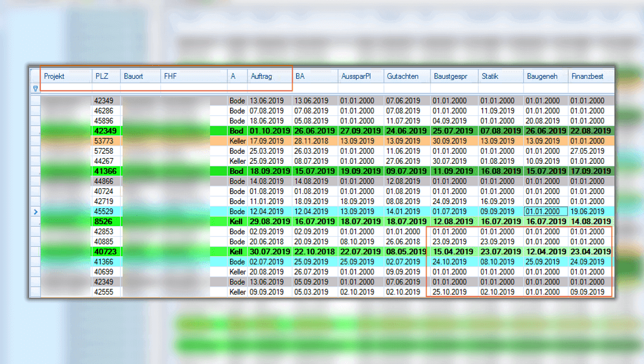Click the filter field under Auftrag column

pyautogui.click(x=269, y=88)
